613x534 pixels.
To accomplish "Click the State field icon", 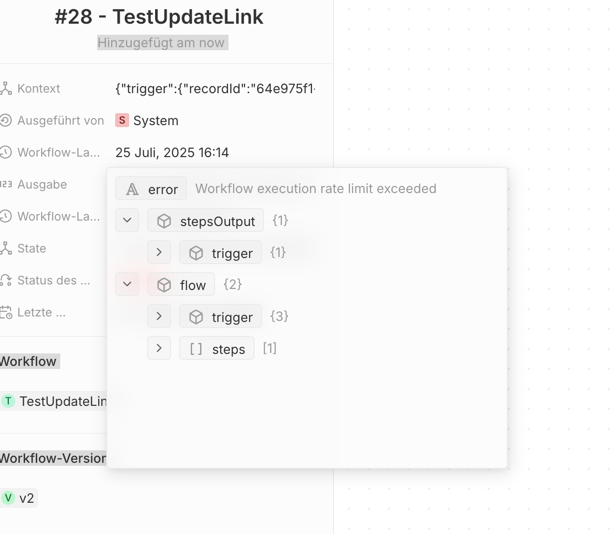I will pos(5,248).
